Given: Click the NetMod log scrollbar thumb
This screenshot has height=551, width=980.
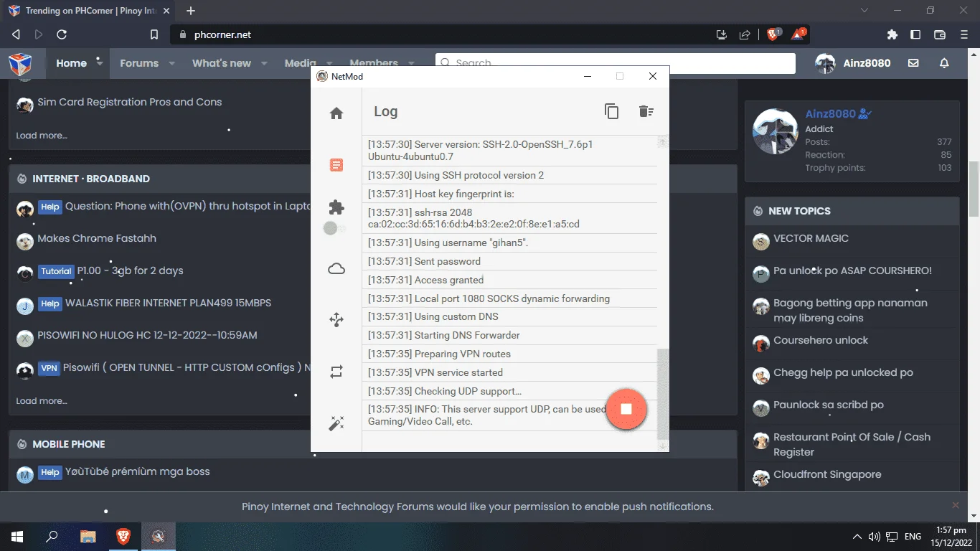Looking at the screenshot, I should [x=663, y=393].
